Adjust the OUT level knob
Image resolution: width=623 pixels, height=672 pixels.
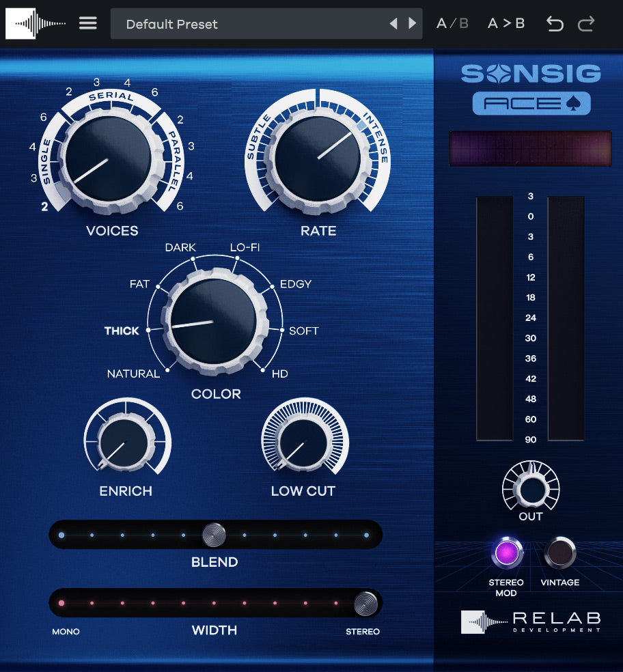531,490
